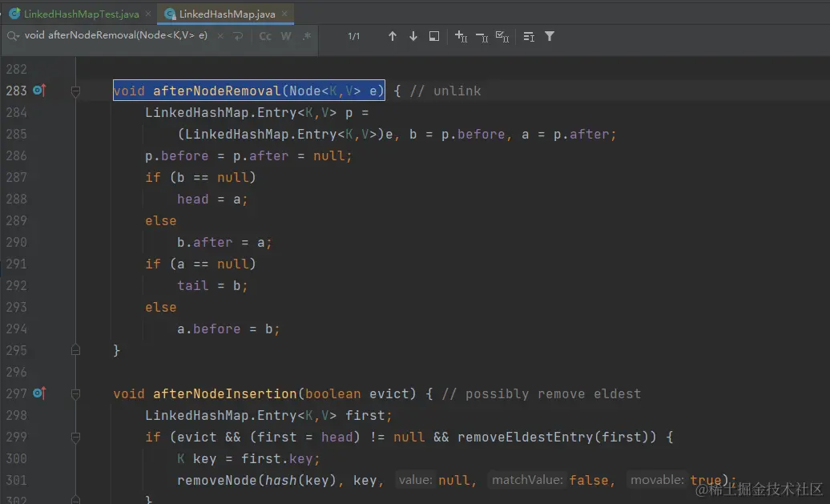
Task: Go to previous occurrence arrow
Action: (393, 36)
